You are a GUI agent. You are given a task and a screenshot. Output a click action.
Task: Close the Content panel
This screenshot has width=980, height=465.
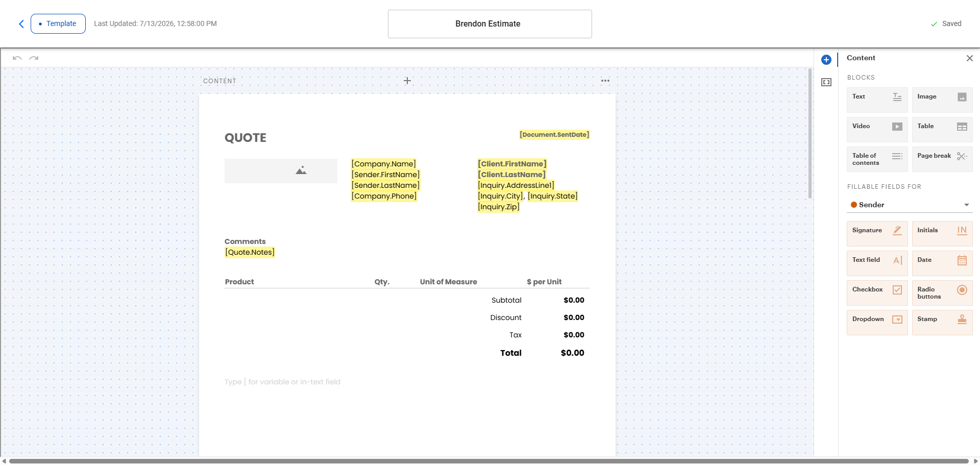[x=969, y=58]
